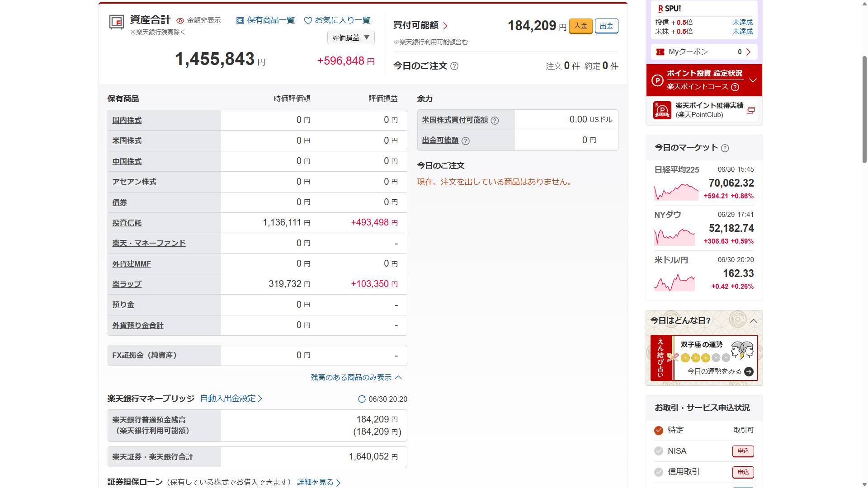Click 米国株式買付可能額 link
Screen dimensions: 868x488
pyautogui.click(x=455, y=120)
